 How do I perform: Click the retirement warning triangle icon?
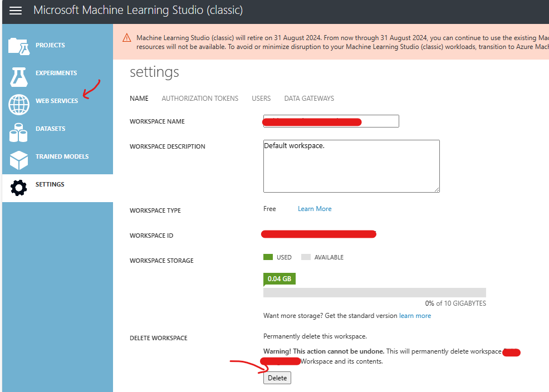127,38
